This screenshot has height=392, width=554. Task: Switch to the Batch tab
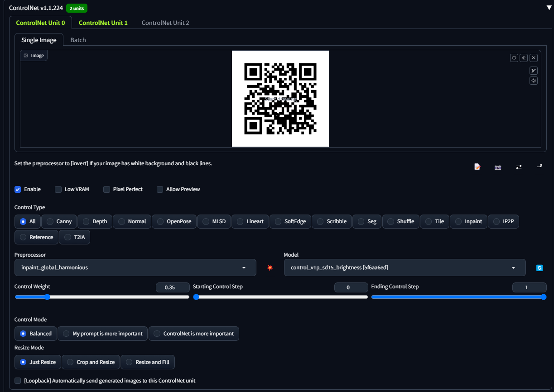point(77,40)
